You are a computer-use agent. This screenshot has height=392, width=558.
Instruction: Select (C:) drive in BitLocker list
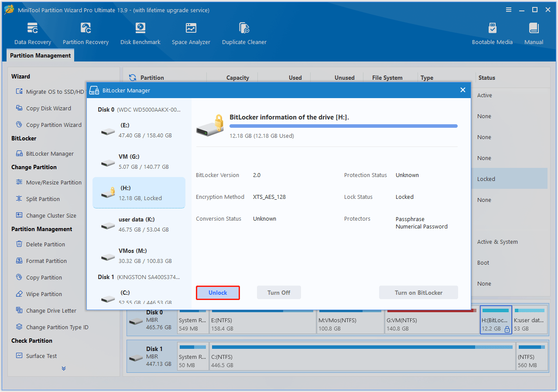(x=139, y=296)
